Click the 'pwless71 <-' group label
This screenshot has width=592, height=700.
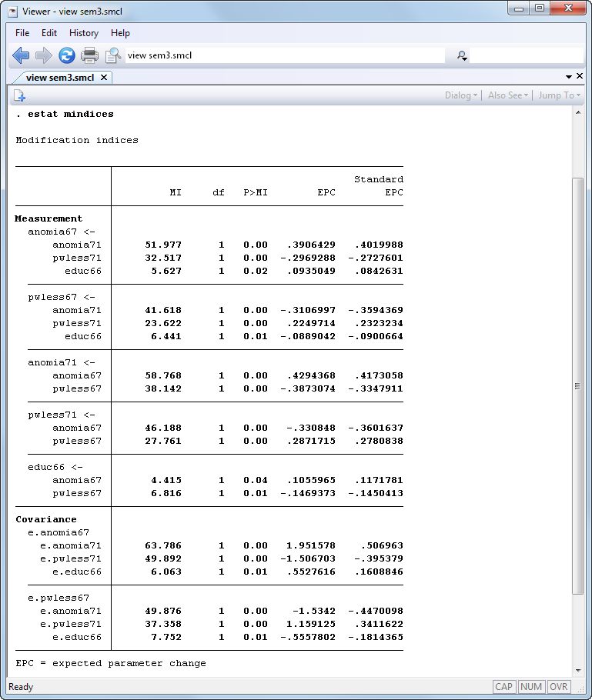62,415
